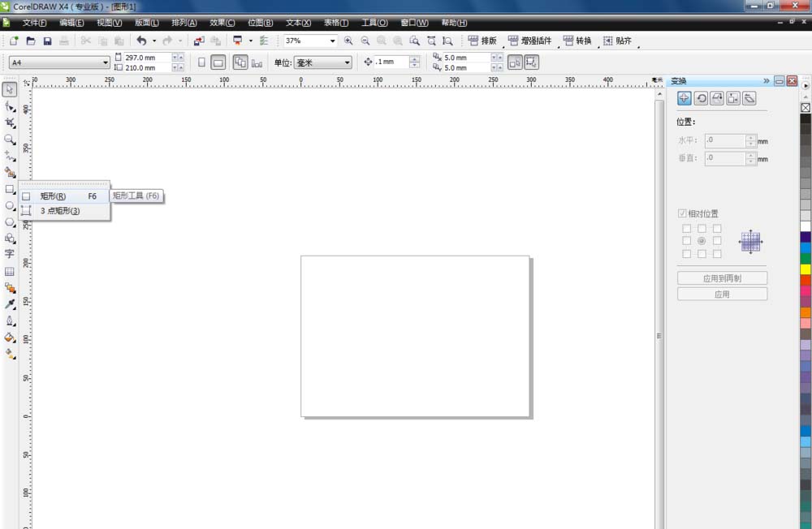
Task: Select the Table tool
Action: click(9, 272)
